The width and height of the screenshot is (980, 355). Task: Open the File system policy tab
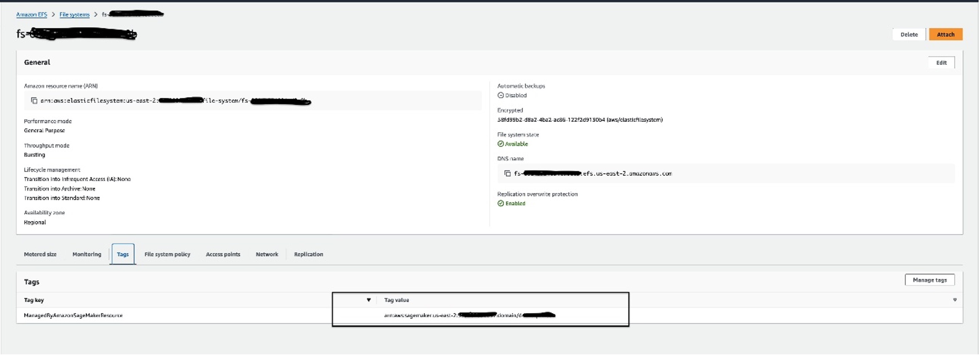167,254
